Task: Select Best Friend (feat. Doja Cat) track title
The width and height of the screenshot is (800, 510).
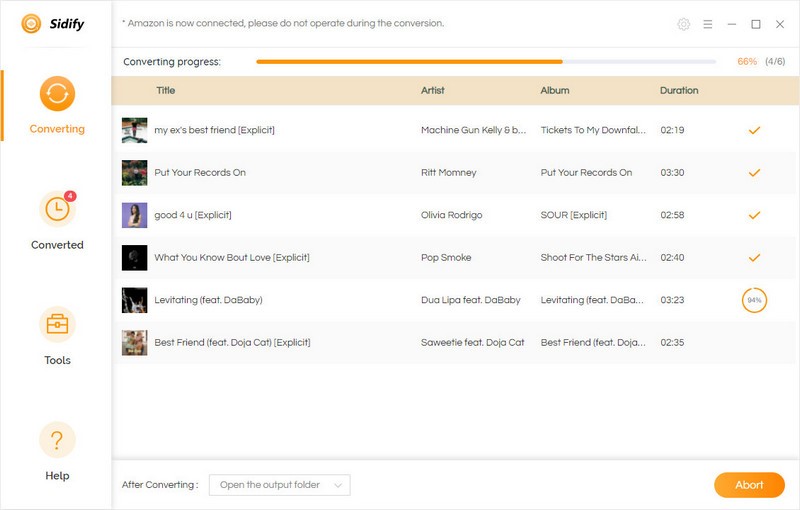Action: [x=232, y=343]
